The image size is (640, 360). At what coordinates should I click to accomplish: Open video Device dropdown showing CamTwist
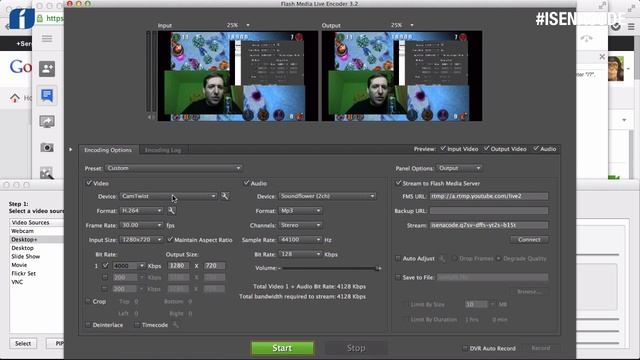(169, 196)
